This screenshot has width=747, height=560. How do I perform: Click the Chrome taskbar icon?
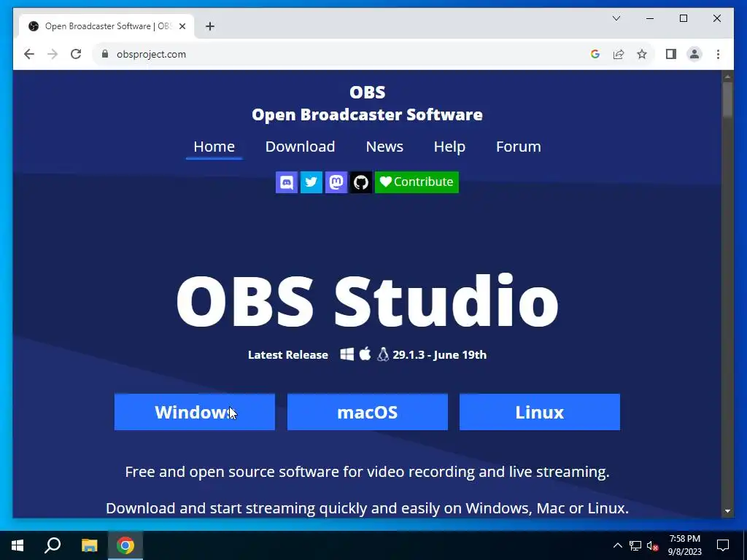(x=125, y=545)
